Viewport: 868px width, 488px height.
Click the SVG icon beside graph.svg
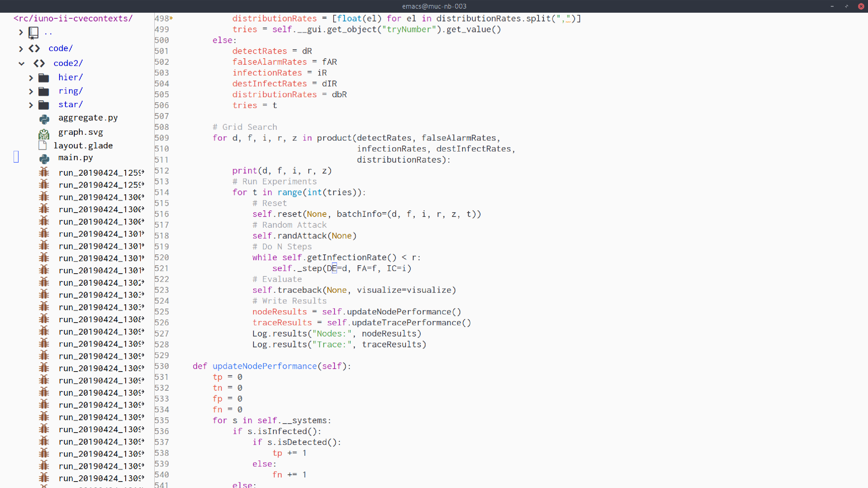point(44,134)
